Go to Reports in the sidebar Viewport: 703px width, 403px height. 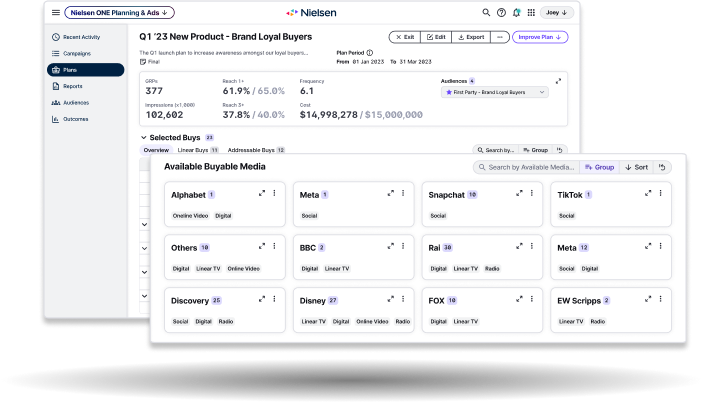[x=72, y=86]
